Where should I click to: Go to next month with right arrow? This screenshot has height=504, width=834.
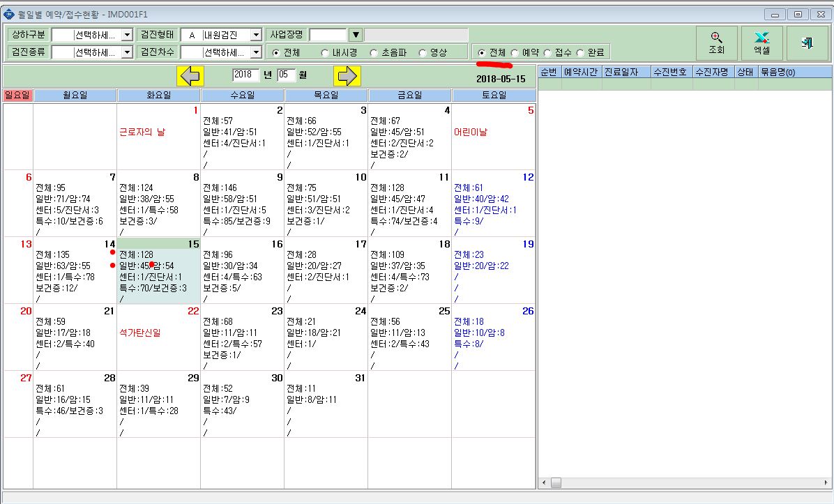(347, 76)
